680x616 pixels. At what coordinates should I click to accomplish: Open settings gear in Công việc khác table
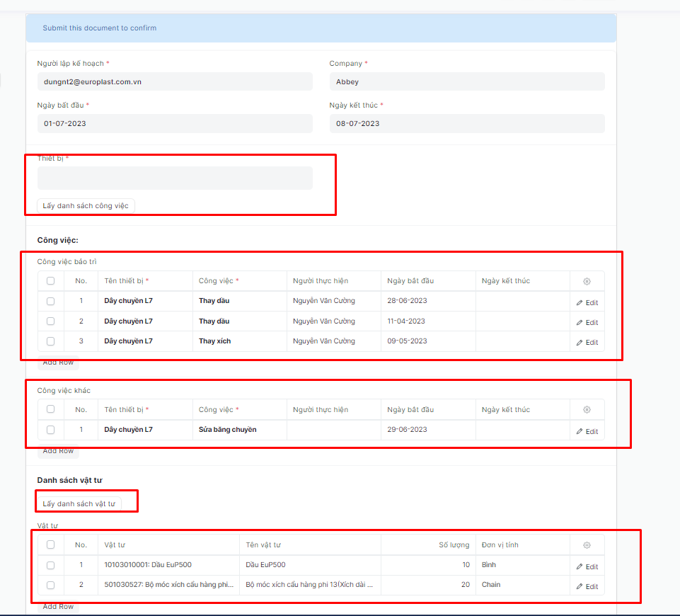point(587,410)
